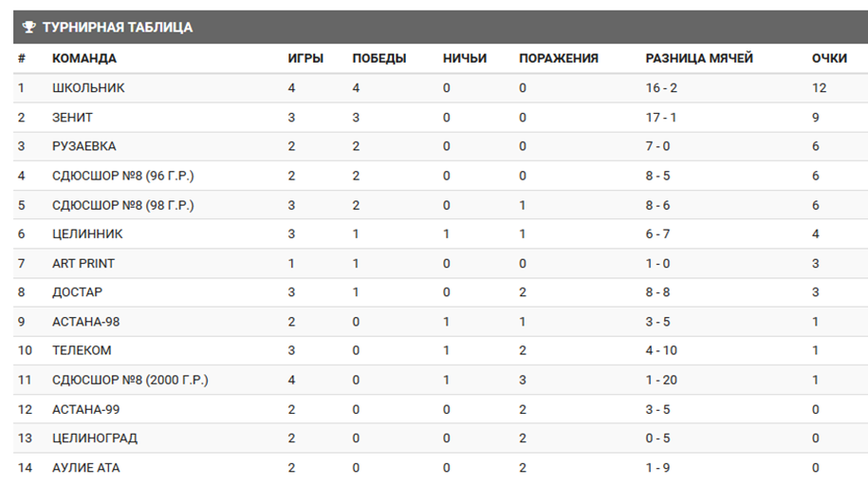Viewport: 868px width, 486px height.
Task: Click the ИГРЫ column header
Action: click(x=305, y=58)
